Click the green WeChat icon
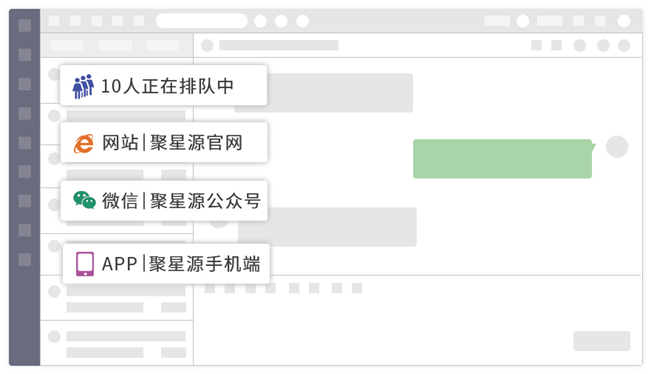The height and width of the screenshot is (374, 654). click(x=84, y=200)
